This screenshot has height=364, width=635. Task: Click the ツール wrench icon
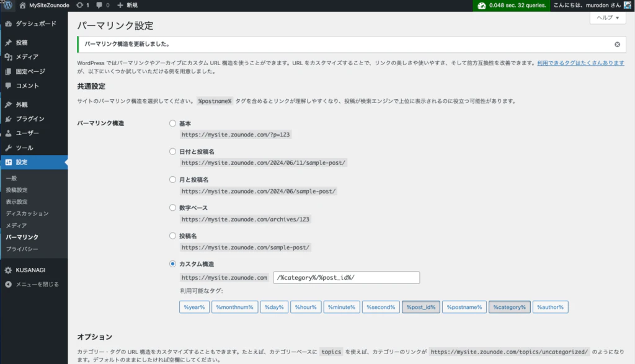point(9,148)
